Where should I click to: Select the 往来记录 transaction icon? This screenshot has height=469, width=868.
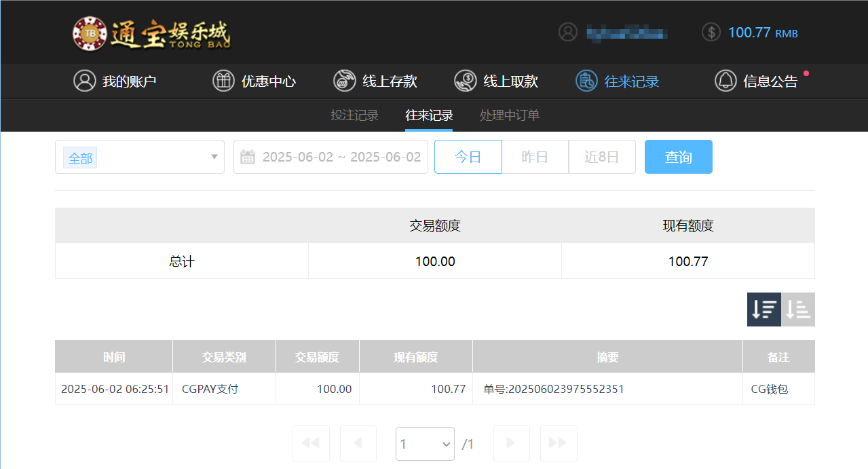pyautogui.click(x=586, y=81)
